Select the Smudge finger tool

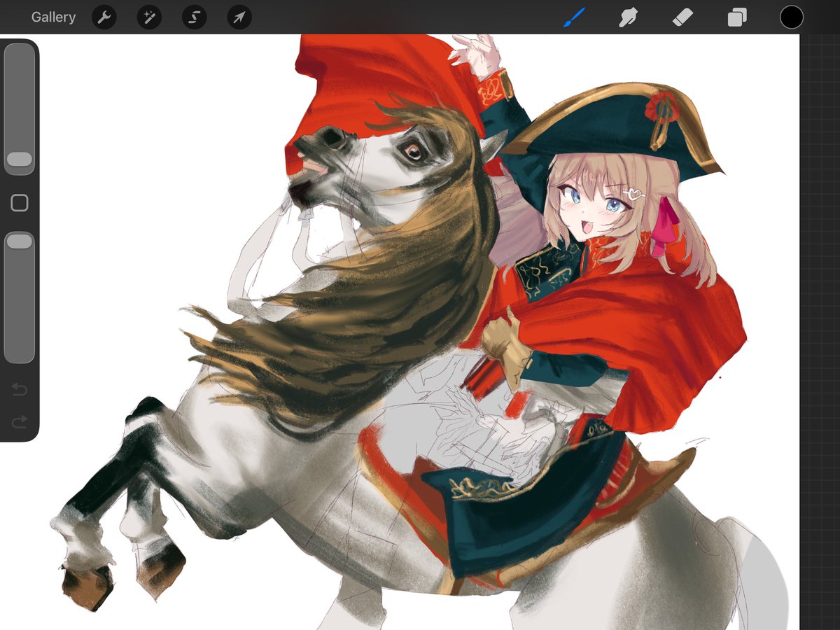628,17
